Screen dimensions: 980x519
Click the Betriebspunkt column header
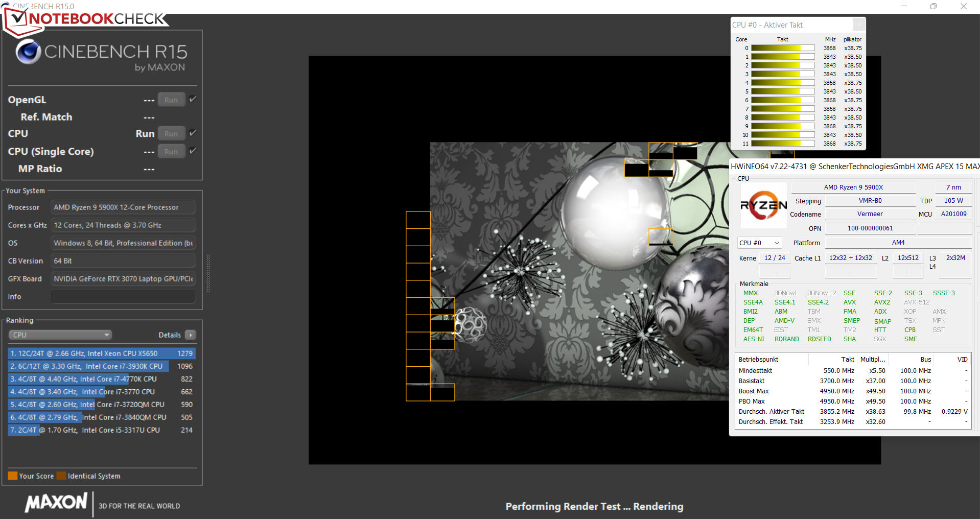click(x=772, y=360)
